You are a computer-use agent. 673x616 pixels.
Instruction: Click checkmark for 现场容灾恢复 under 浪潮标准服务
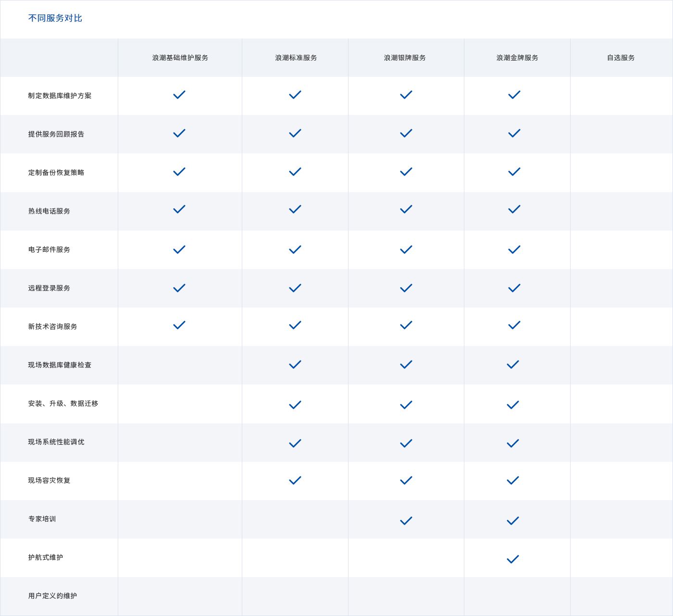point(295,480)
